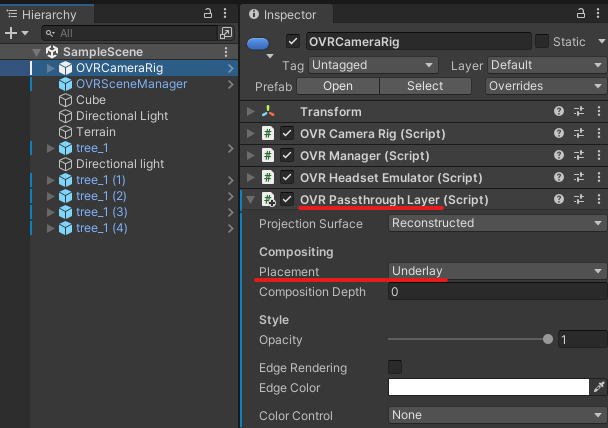Expand OVRCameraRig in Hierarchy
The height and width of the screenshot is (428, 608).
tap(50, 68)
